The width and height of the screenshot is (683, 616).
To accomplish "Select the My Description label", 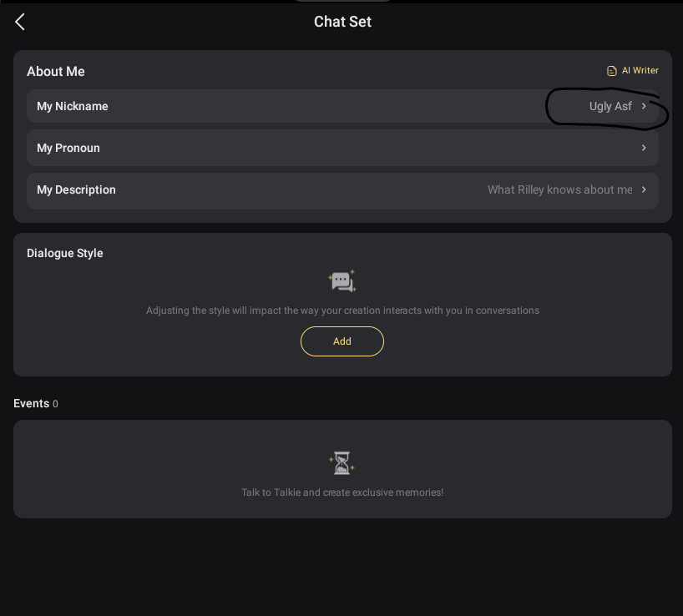I will click(x=76, y=189).
